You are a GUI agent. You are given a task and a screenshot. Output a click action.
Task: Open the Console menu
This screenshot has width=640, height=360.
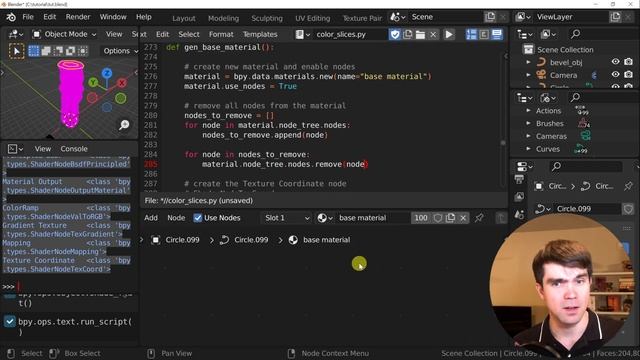point(74,149)
